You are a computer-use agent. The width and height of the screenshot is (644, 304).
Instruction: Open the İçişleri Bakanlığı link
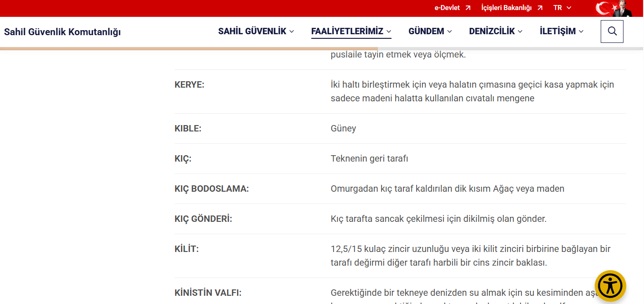(x=506, y=8)
